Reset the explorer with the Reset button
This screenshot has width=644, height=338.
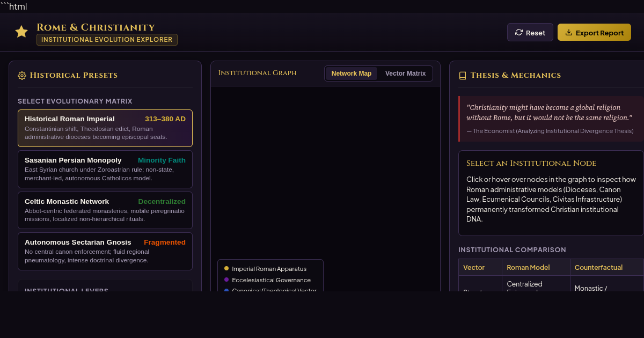(530, 33)
